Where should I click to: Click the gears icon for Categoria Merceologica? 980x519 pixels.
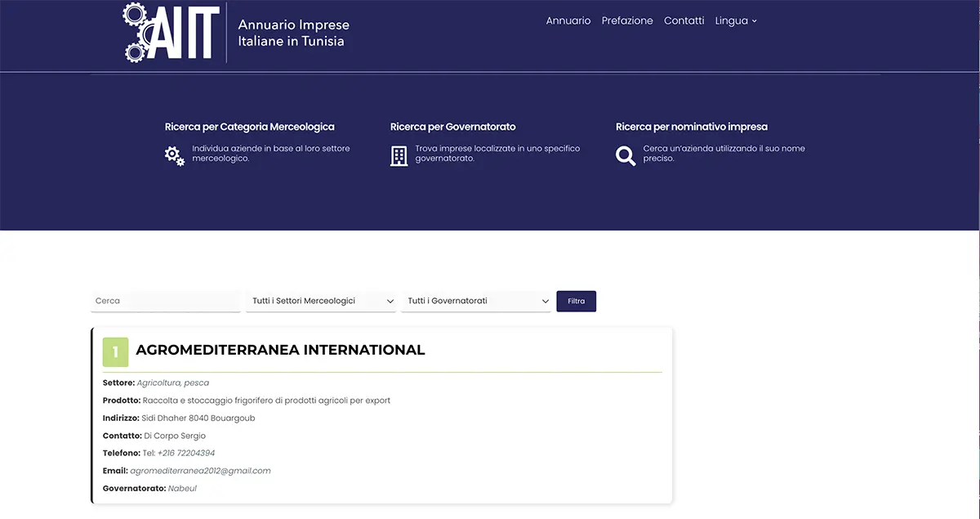(x=175, y=155)
